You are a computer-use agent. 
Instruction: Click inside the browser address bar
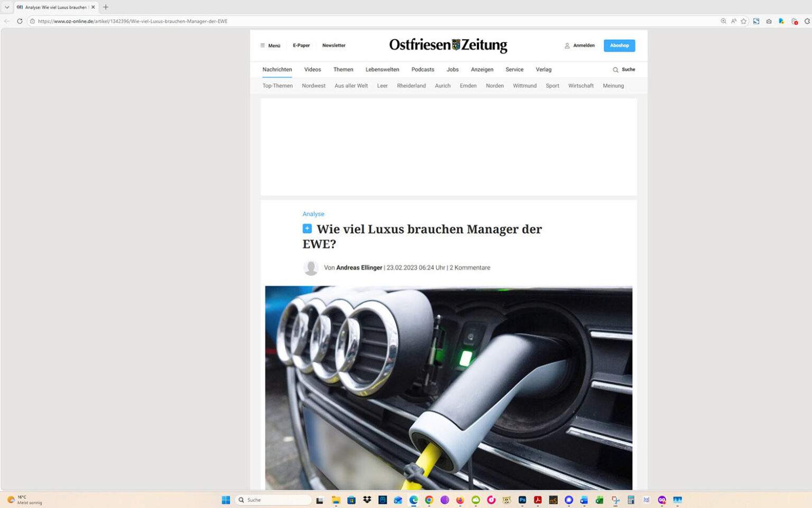[x=211, y=21]
